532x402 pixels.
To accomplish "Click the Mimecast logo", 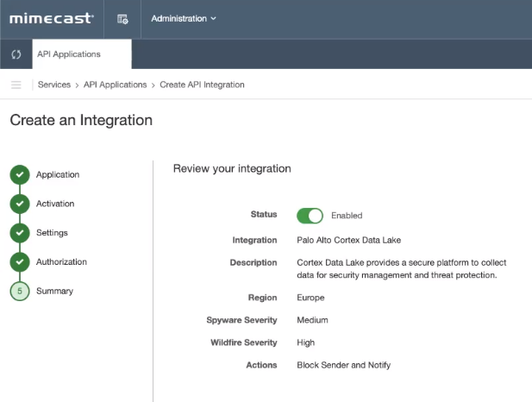I will 52,18.
